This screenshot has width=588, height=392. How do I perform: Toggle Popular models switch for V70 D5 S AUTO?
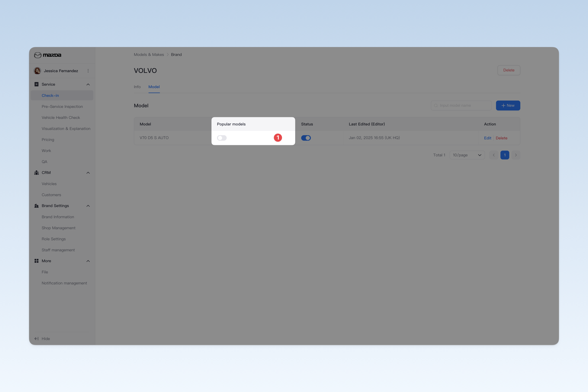click(222, 138)
